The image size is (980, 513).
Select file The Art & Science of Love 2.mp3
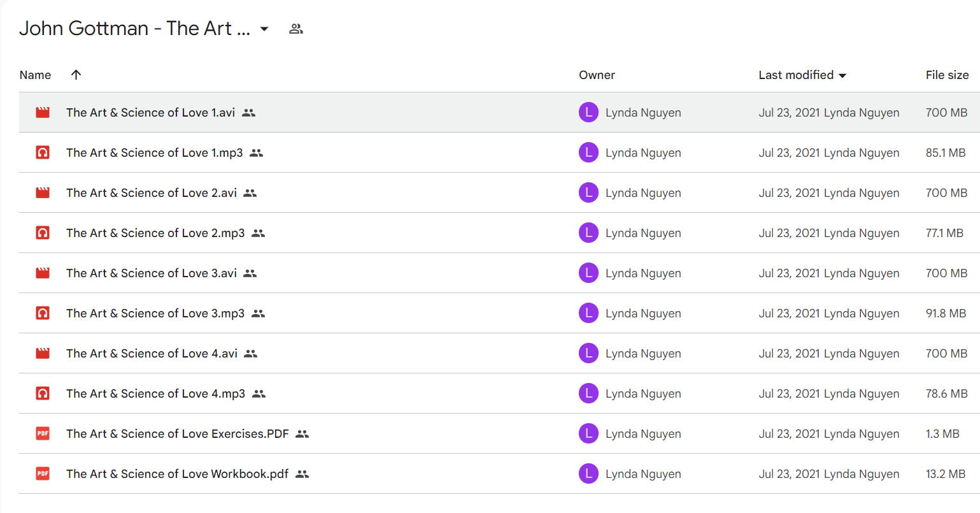click(x=155, y=233)
